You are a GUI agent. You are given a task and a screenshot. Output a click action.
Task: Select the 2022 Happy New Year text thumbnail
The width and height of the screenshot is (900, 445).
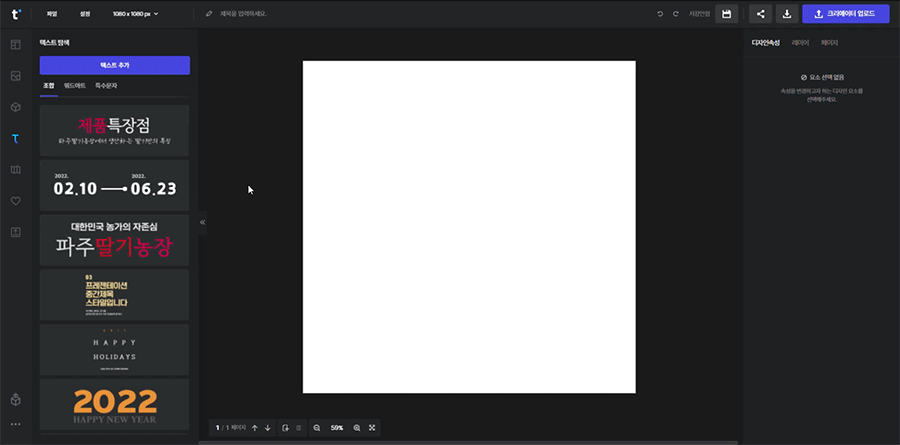(114, 404)
